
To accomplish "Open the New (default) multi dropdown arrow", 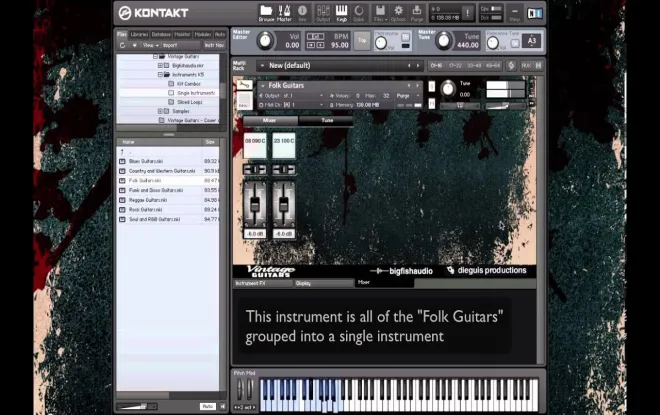I will pos(262,66).
